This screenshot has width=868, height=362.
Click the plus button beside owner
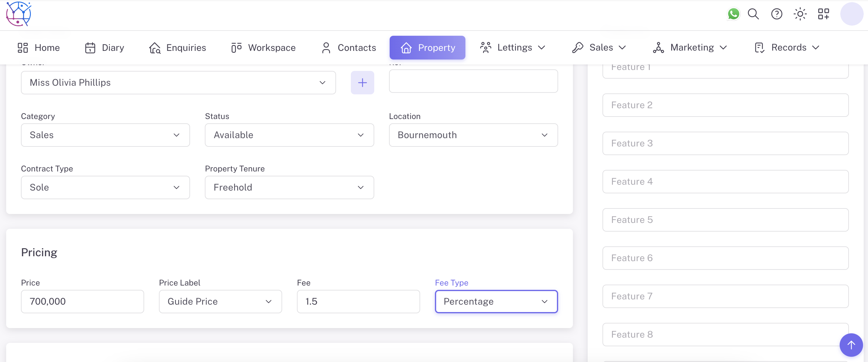click(x=362, y=83)
